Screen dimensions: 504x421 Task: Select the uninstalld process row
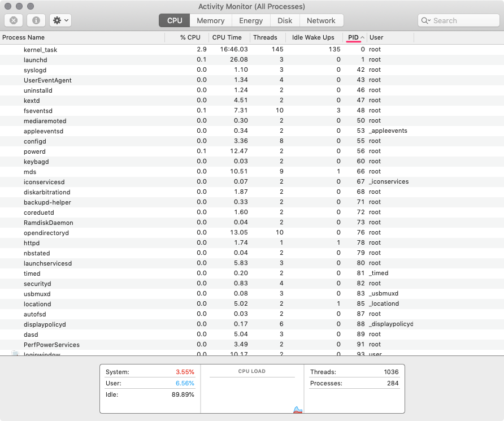coord(252,90)
